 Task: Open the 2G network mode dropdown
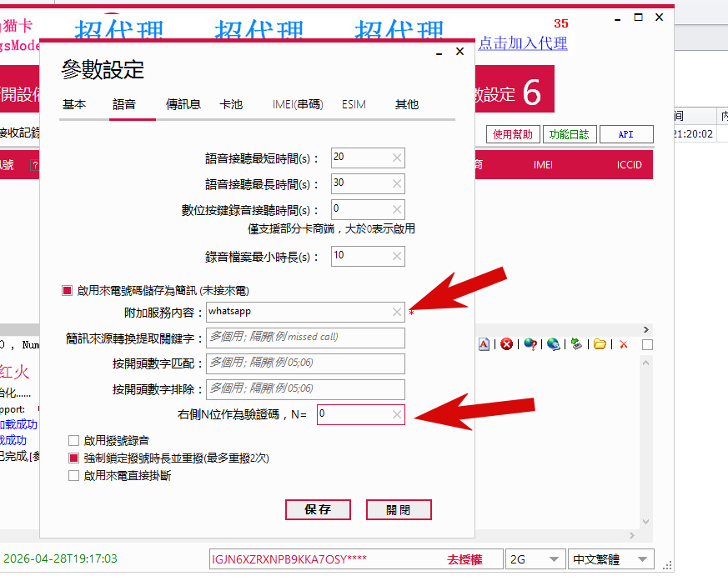click(x=535, y=559)
